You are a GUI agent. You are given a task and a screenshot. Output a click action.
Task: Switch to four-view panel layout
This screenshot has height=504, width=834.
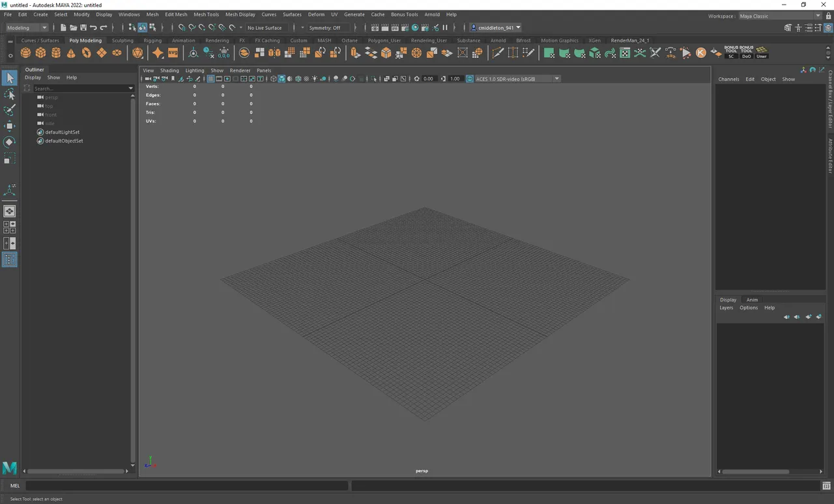10,227
